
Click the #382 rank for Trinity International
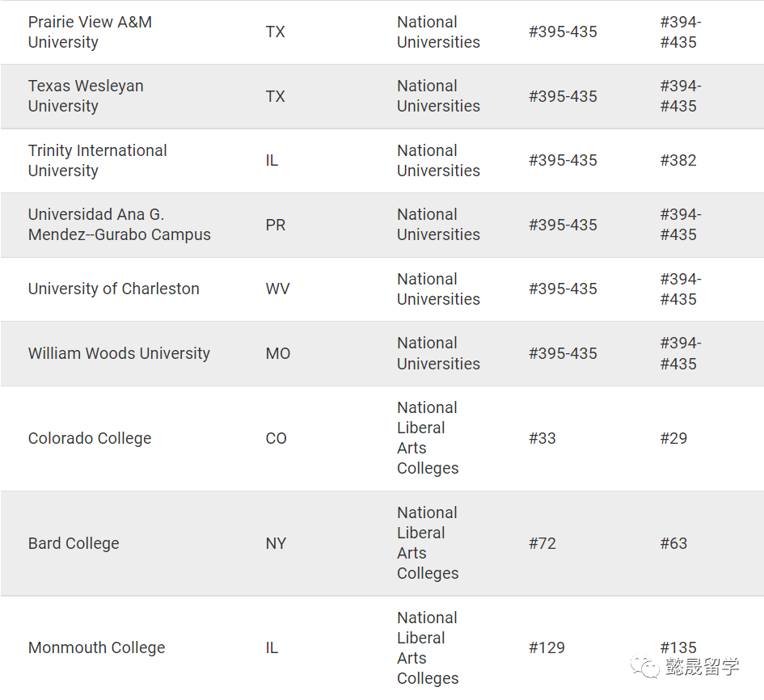pos(677,160)
